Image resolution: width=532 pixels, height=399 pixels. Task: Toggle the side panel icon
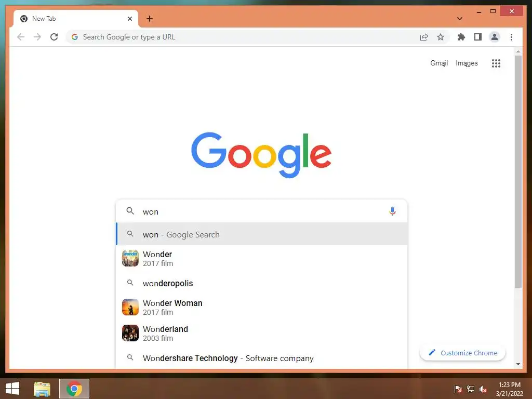478,37
